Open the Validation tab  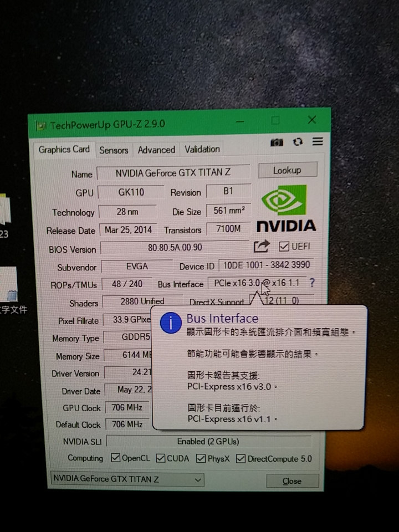point(202,149)
